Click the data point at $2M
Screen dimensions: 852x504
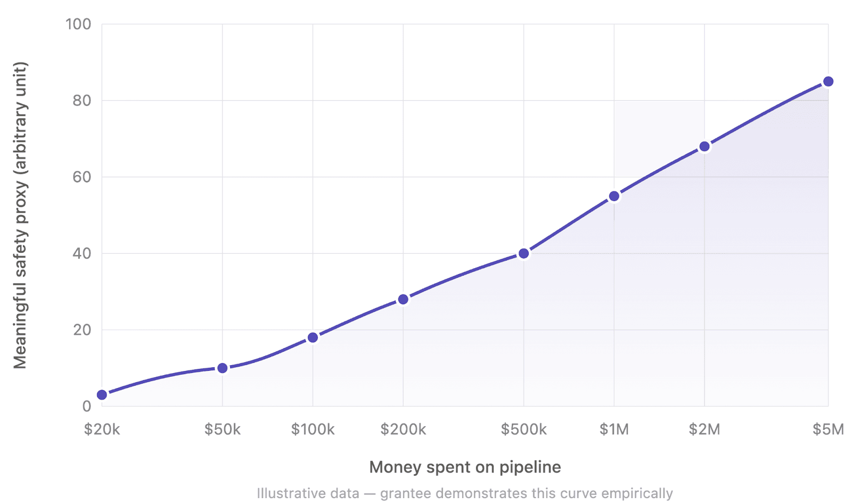(x=704, y=146)
